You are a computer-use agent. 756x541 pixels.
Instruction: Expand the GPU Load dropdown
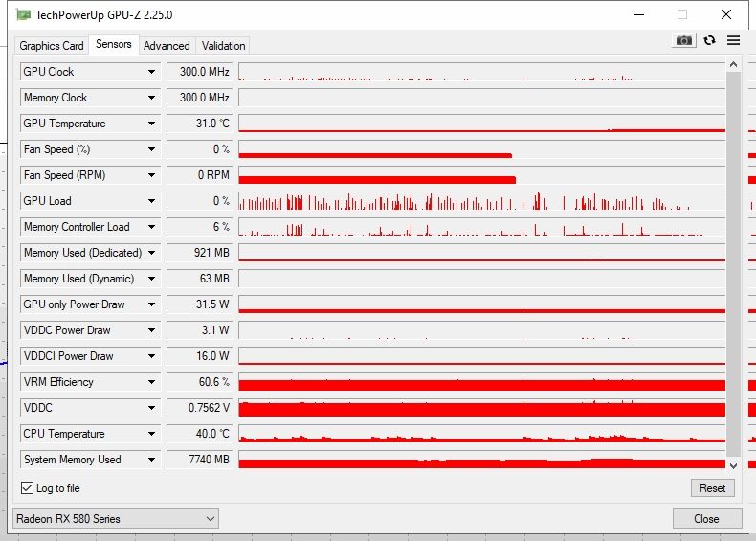tap(151, 201)
